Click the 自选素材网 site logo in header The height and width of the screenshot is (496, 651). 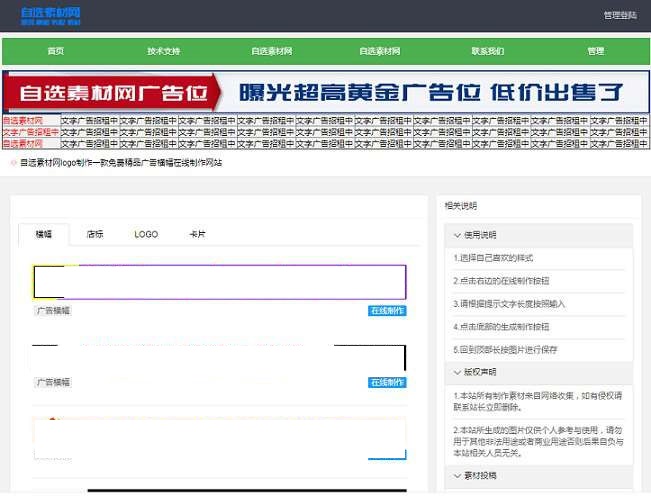pos(51,16)
